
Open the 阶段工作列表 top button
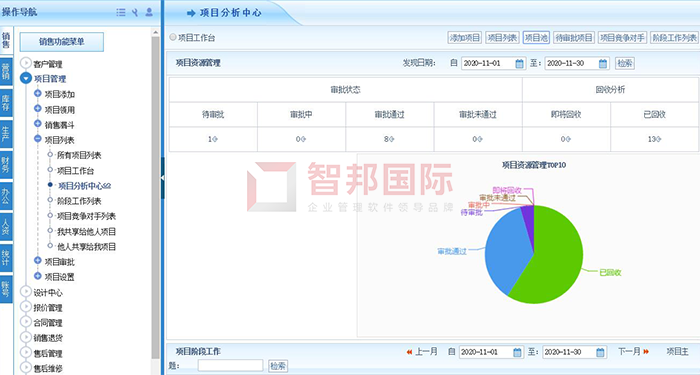tap(674, 38)
